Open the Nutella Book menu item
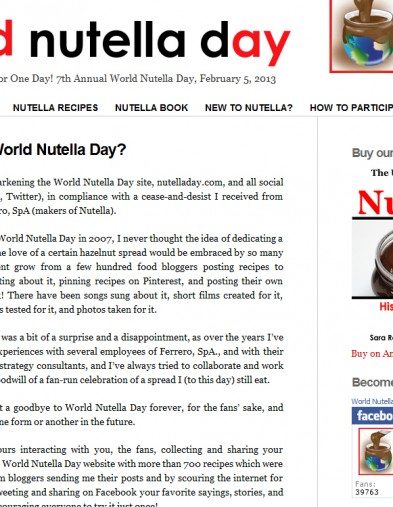Image resolution: width=393 pixels, height=507 pixels. click(152, 108)
